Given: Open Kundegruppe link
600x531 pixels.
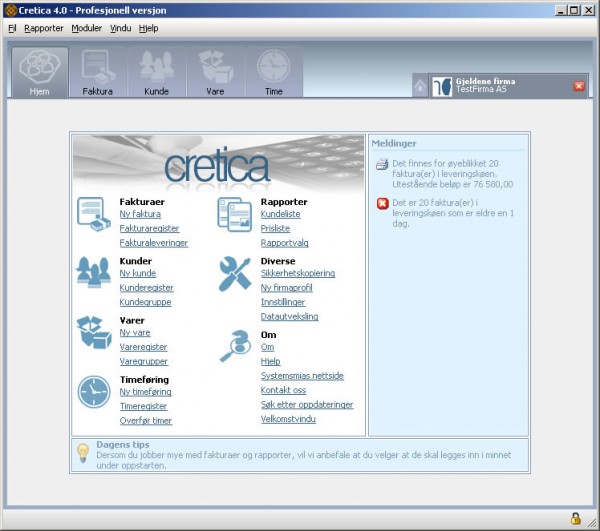Looking at the screenshot, I should [145, 302].
